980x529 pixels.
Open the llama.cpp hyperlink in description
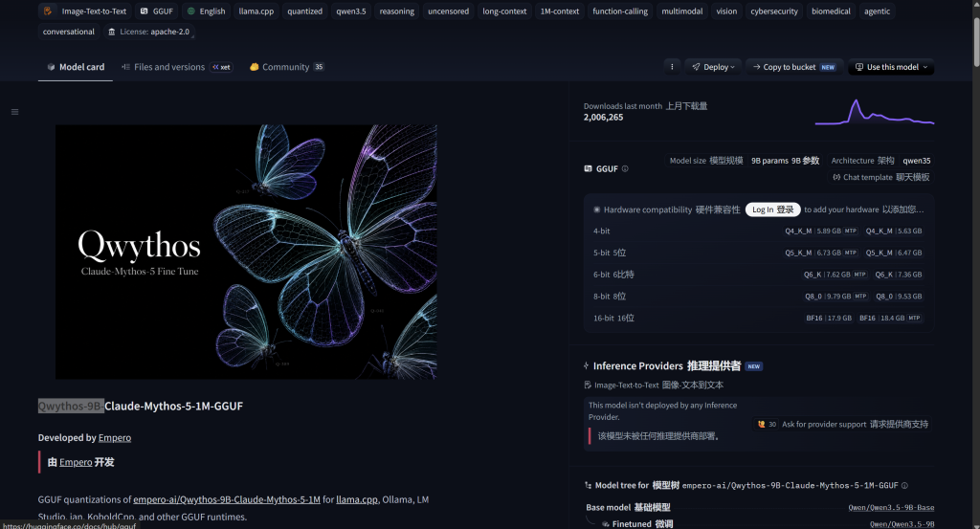(x=357, y=499)
